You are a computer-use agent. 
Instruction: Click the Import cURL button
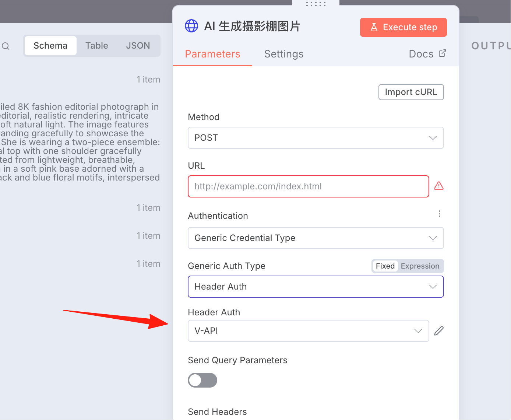point(411,92)
